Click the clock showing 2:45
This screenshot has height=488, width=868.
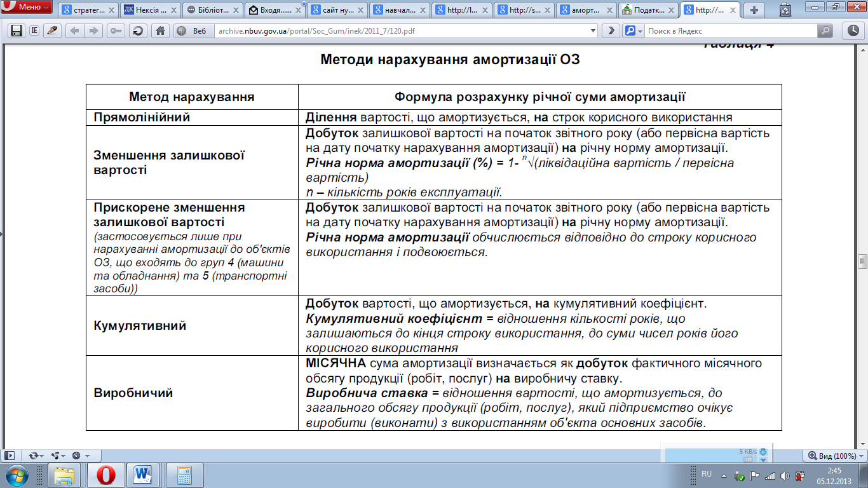coord(834,475)
